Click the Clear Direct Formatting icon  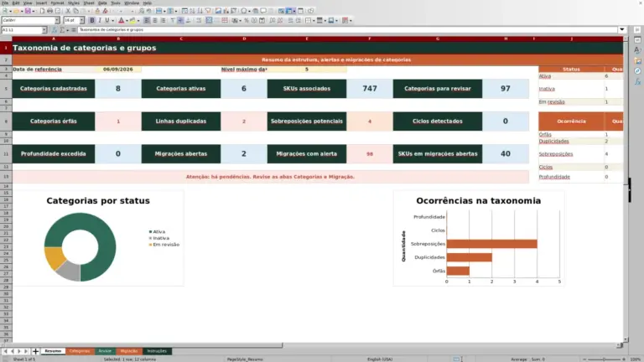(x=105, y=11)
